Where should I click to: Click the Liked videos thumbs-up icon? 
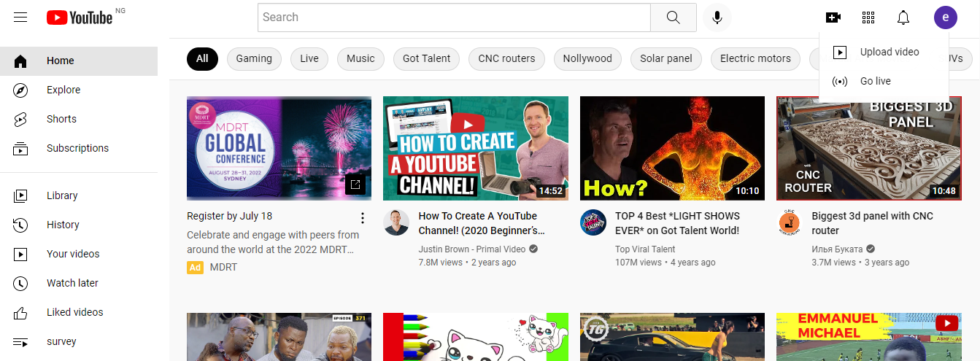click(20, 312)
